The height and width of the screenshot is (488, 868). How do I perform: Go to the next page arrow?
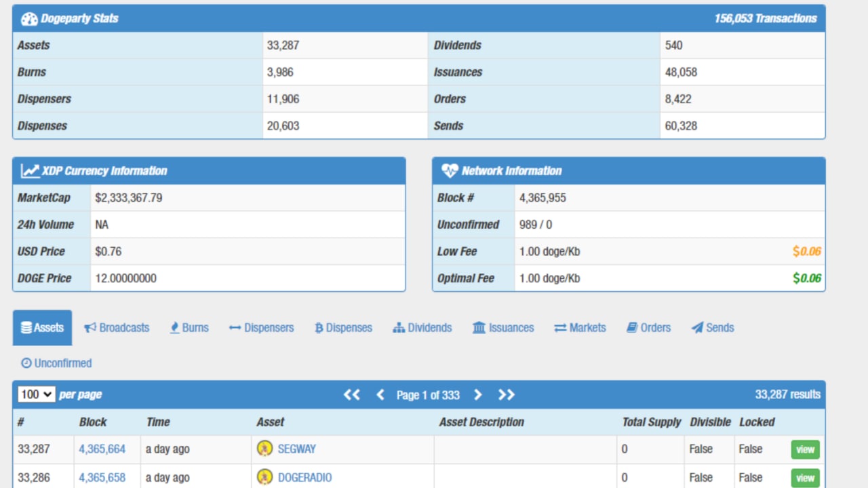coord(478,395)
